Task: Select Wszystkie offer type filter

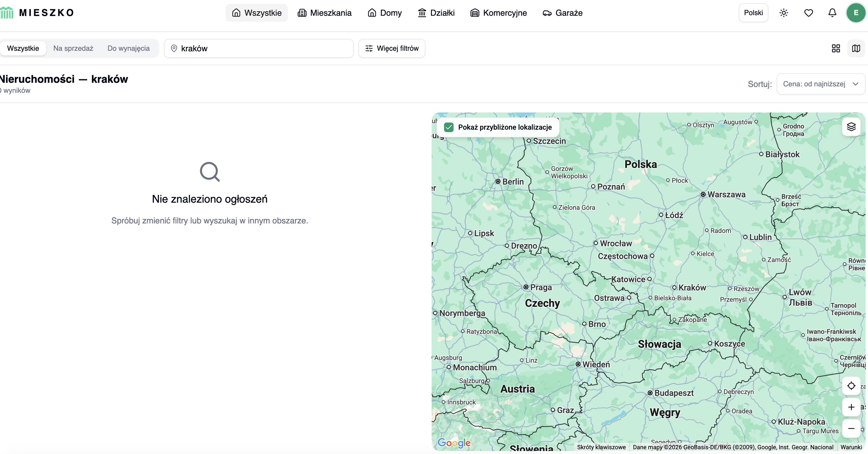Action: coord(23,48)
